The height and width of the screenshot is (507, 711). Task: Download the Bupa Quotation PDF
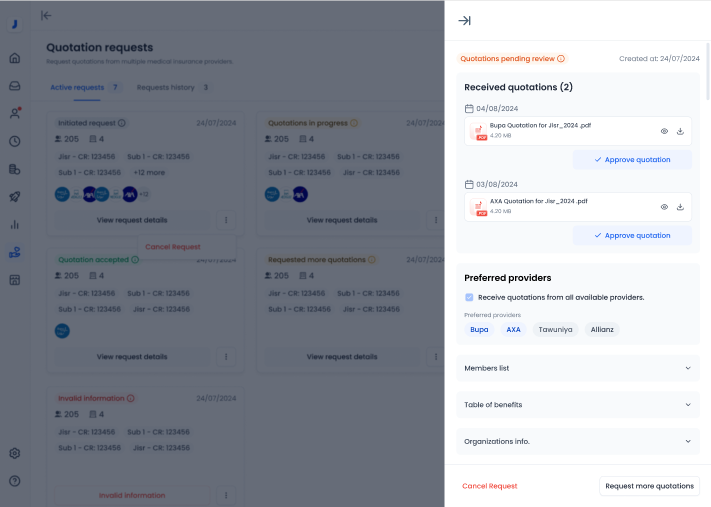[680, 131]
